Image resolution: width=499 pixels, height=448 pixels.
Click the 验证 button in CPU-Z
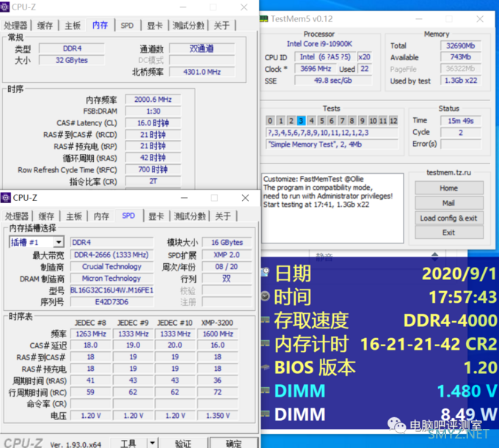coord(183,443)
